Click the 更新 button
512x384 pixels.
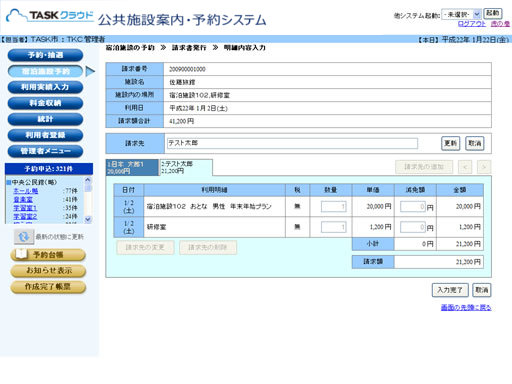(451, 143)
